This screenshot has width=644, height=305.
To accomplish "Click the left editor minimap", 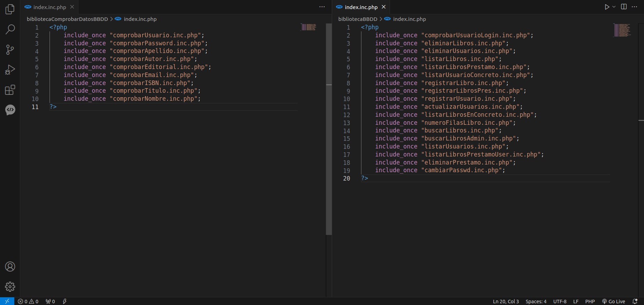I will click(x=308, y=27).
